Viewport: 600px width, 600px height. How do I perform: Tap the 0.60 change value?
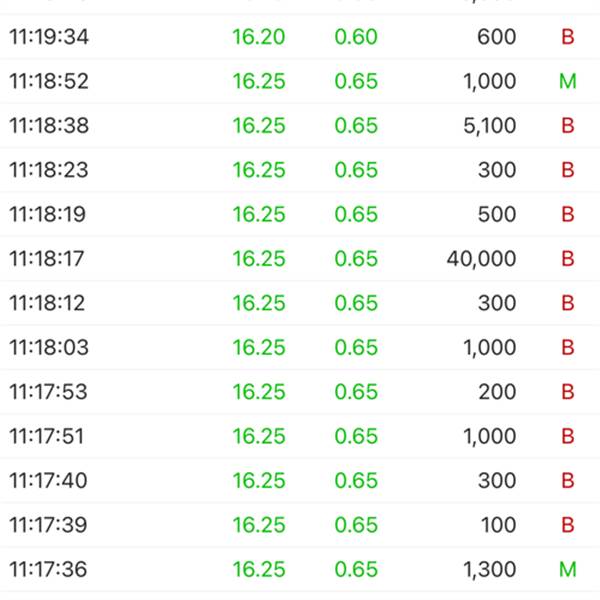point(356,37)
